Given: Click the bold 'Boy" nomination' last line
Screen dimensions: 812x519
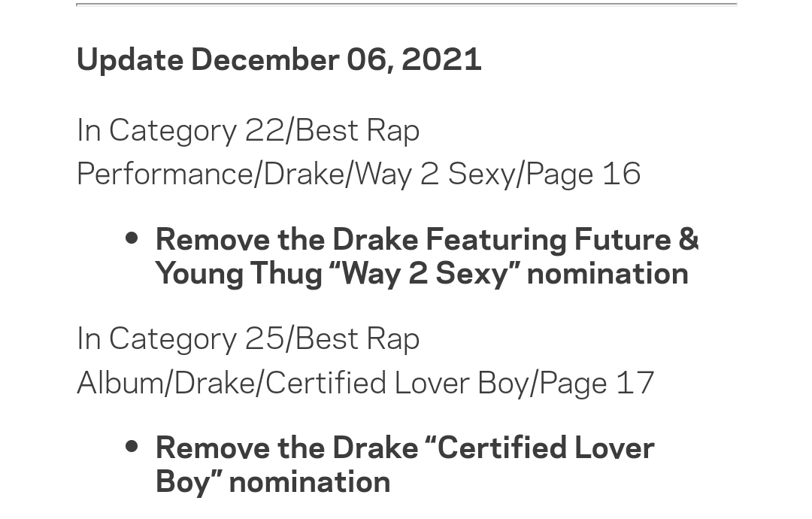Looking at the screenshot, I should click(273, 483).
